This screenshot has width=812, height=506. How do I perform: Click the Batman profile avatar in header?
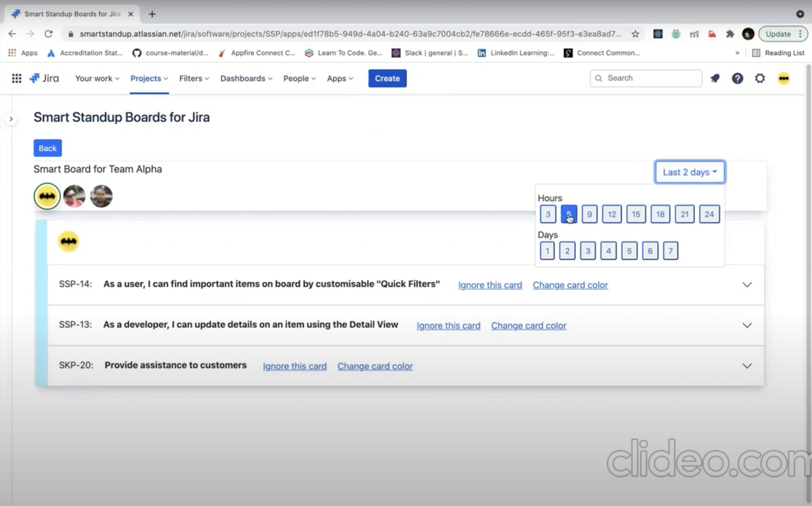[784, 78]
